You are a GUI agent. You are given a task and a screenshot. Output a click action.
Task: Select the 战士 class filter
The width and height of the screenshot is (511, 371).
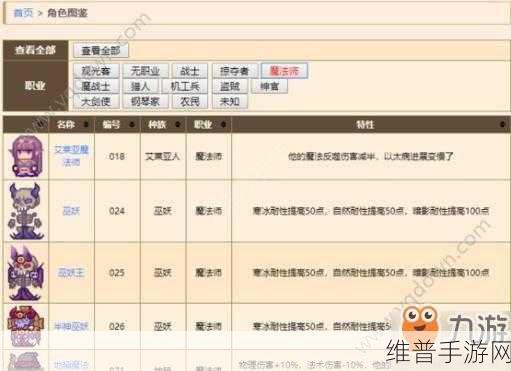tap(190, 71)
